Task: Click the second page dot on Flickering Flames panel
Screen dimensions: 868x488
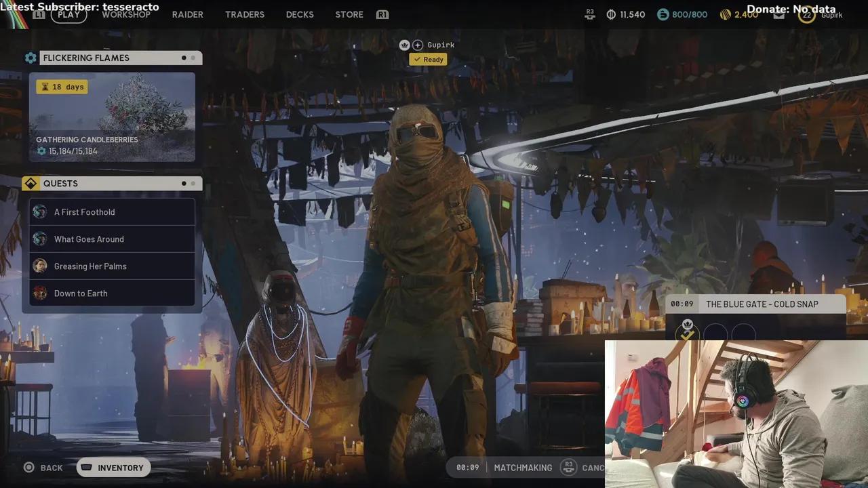Action: pos(193,58)
